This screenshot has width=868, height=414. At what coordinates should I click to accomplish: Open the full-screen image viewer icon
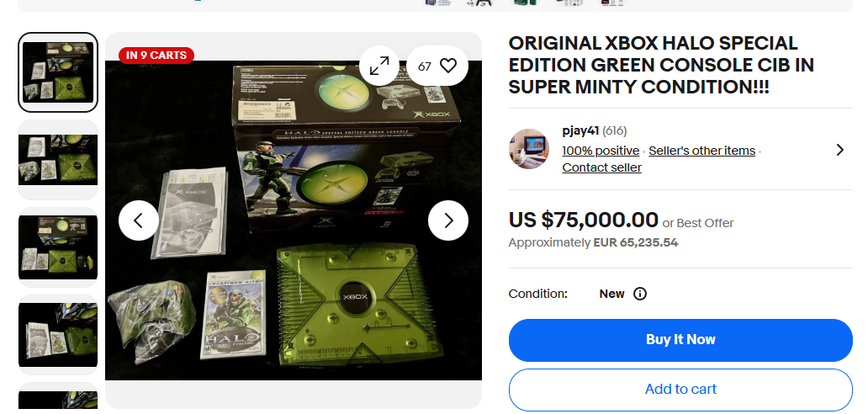[379, 66]
